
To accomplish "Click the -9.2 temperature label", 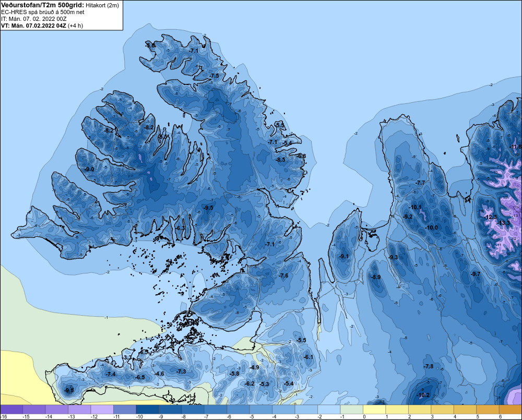I will click(408, 217).
